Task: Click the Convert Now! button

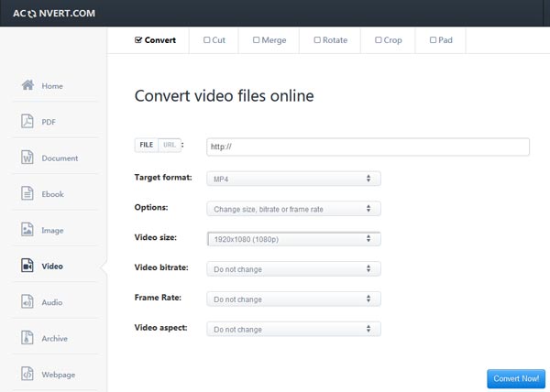Action: click(516, 378)
